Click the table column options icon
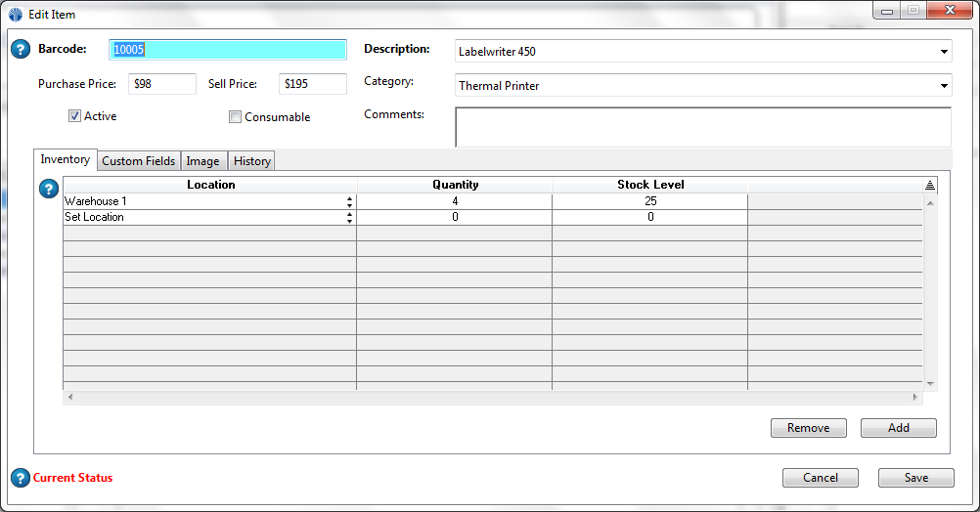Screen dimensions: 980x512 [x=930, y=185]
